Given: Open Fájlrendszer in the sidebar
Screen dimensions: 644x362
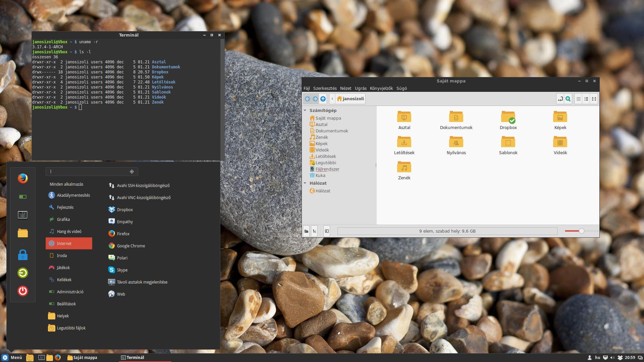Looking at the screenshot, I should click(324, 169).
